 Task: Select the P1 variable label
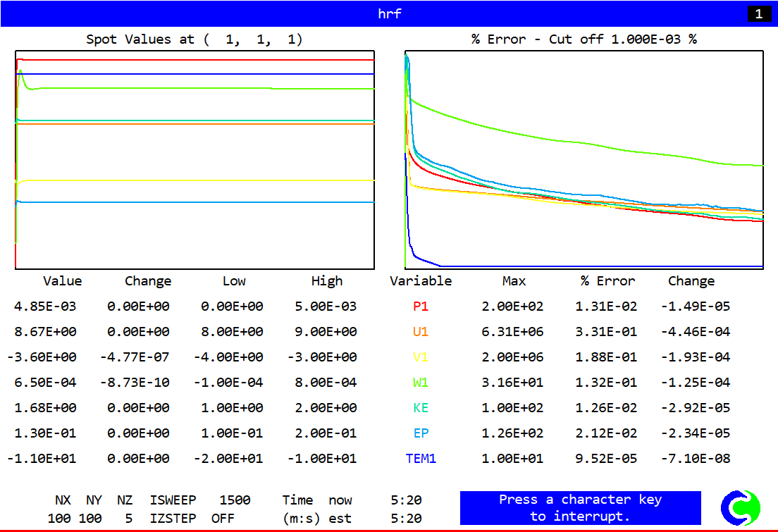[x=421, y=307]
